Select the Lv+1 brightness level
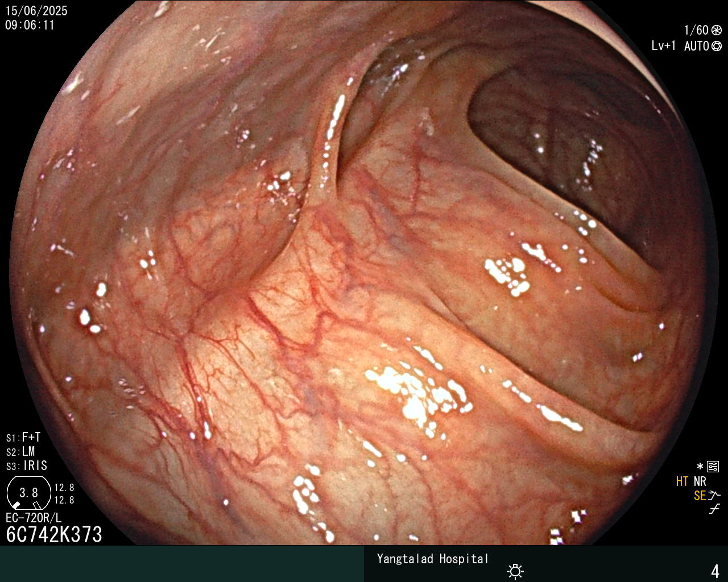This screenshot has width=728, height=582. (664, 46)
